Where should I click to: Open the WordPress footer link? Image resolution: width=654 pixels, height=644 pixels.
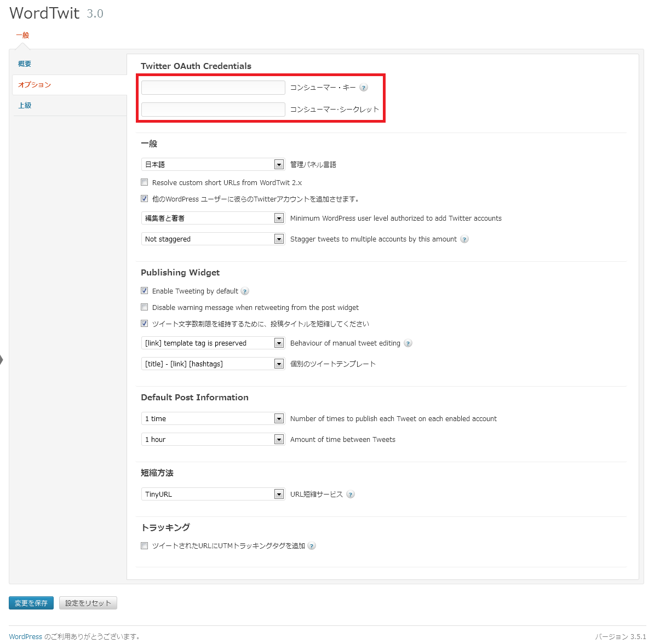[25, 637]
